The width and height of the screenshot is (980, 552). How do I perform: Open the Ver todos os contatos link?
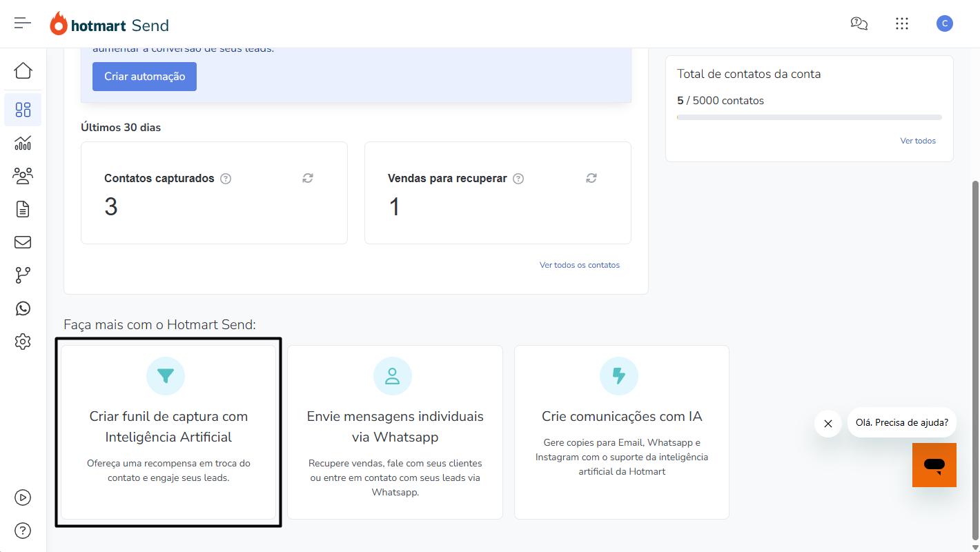tap(579, 265)
